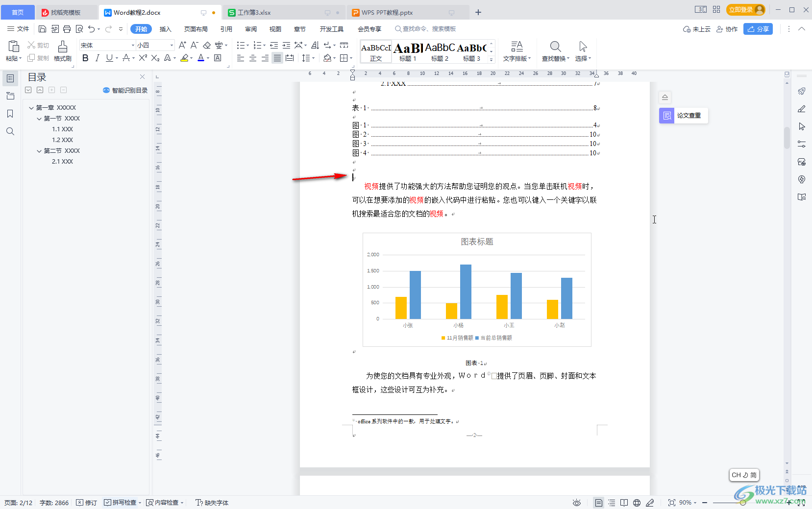Apply subscript formatting

point(155,58)
